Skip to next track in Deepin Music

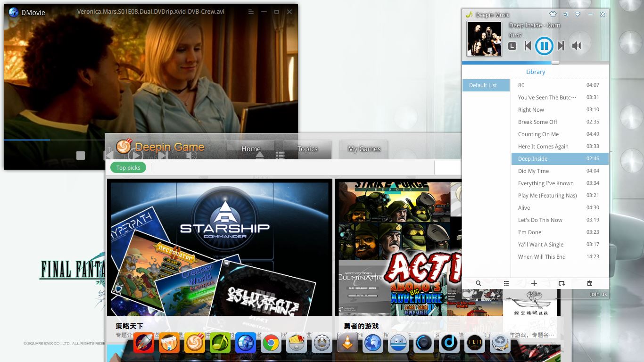[561, 46]
